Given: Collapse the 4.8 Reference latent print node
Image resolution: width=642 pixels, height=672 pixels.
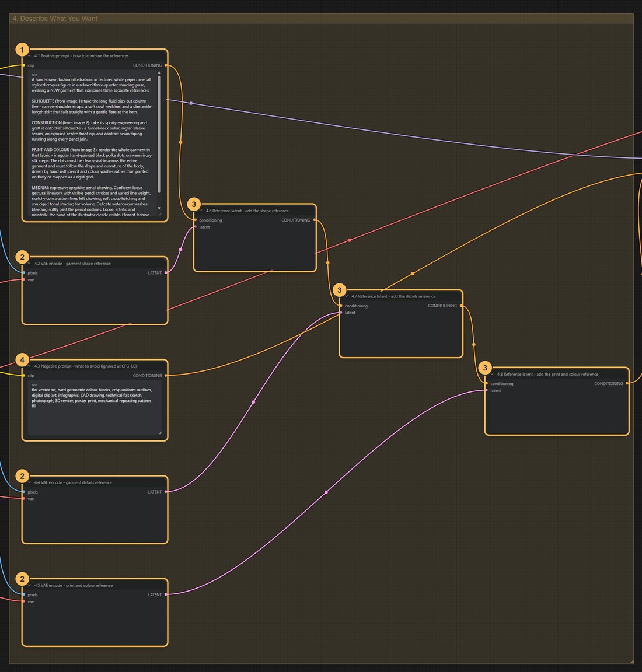Looking at the screenshot, I should tap(493, 374).
